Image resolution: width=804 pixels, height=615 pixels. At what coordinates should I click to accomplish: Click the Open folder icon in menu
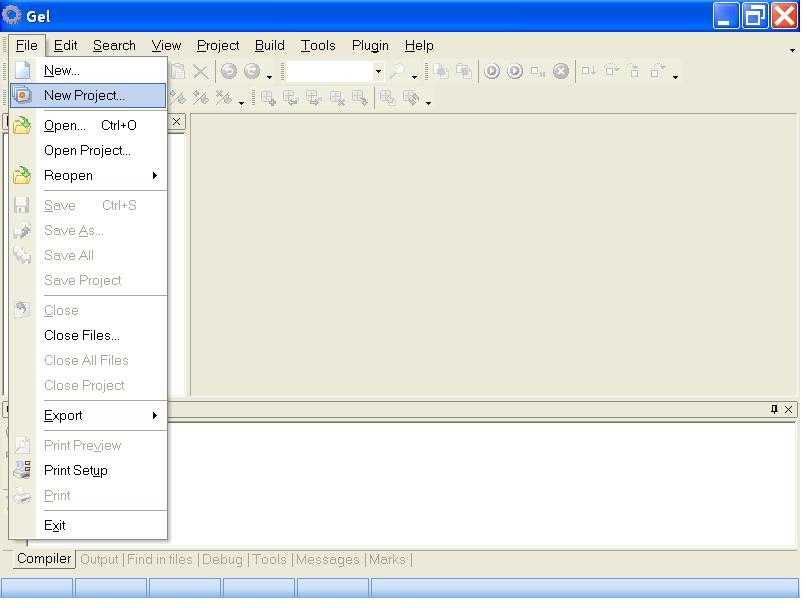pyautogui.click(x=22, y=126)
